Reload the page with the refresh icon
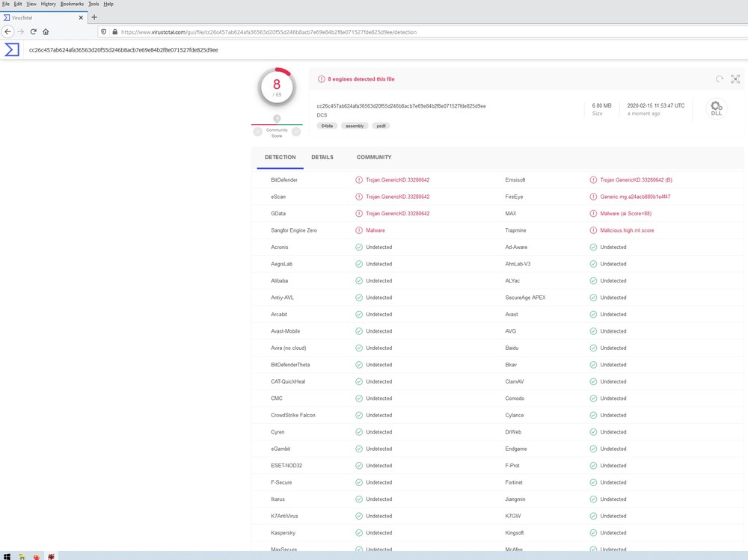The image size is (748, 560). [33, 32]
